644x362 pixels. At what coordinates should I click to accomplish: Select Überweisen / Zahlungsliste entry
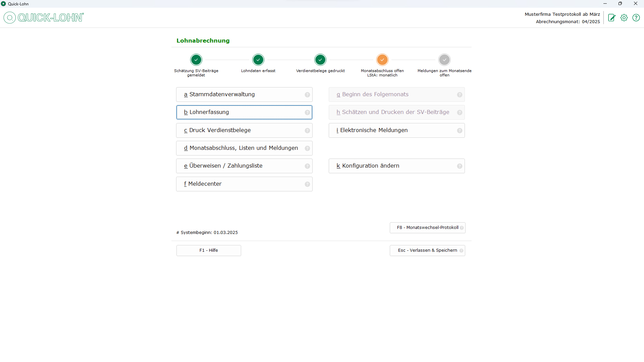pyautogui.click(x=240, y=166)
